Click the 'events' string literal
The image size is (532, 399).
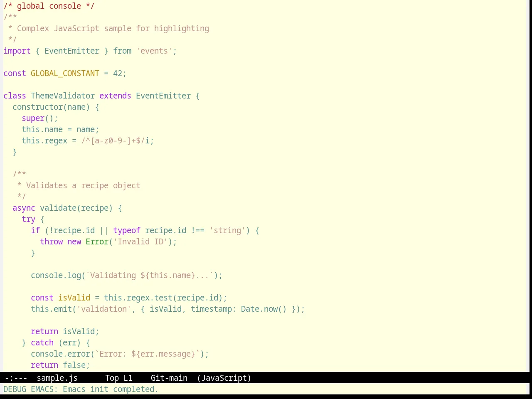click(x=154, y=51)
